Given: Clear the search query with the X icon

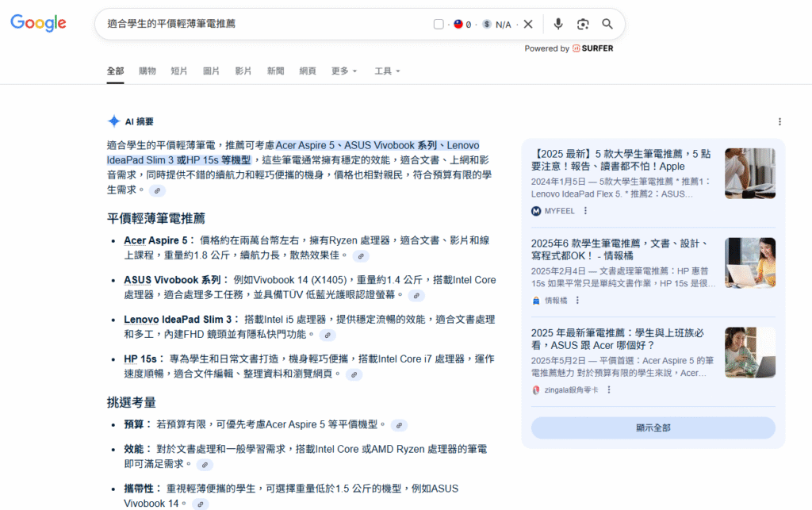Looking at the screenshot, I should 529,25.
